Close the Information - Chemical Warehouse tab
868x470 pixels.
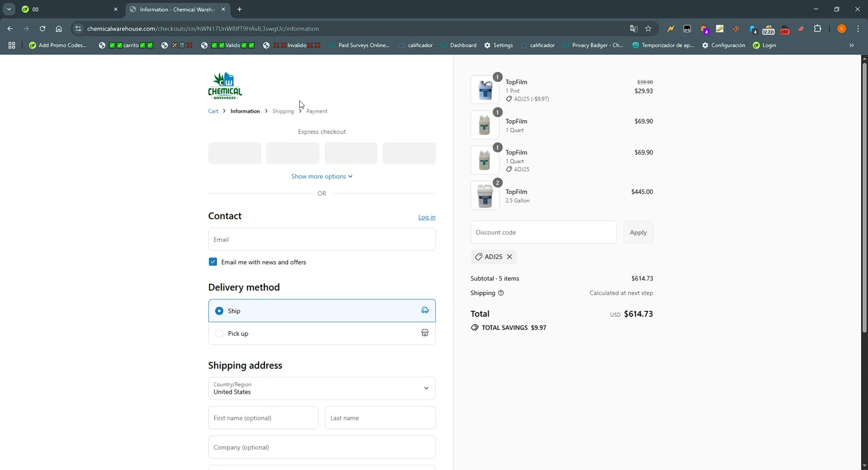coord(223,9)
